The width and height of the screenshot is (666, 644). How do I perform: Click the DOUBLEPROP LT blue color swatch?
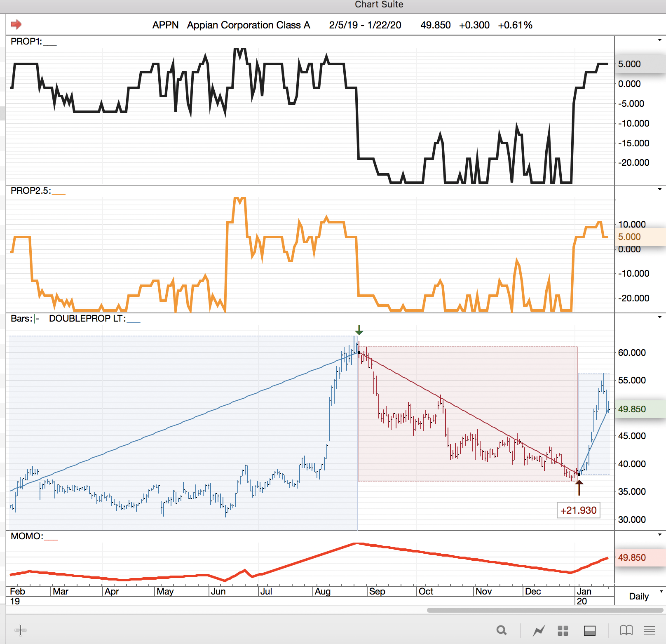[134, 322]
